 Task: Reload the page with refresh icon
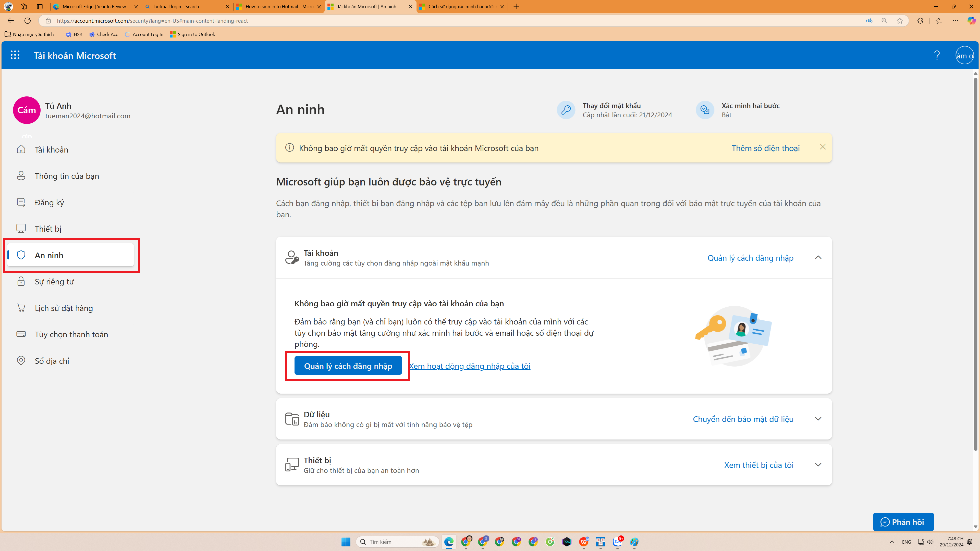[x=27, y=20]
